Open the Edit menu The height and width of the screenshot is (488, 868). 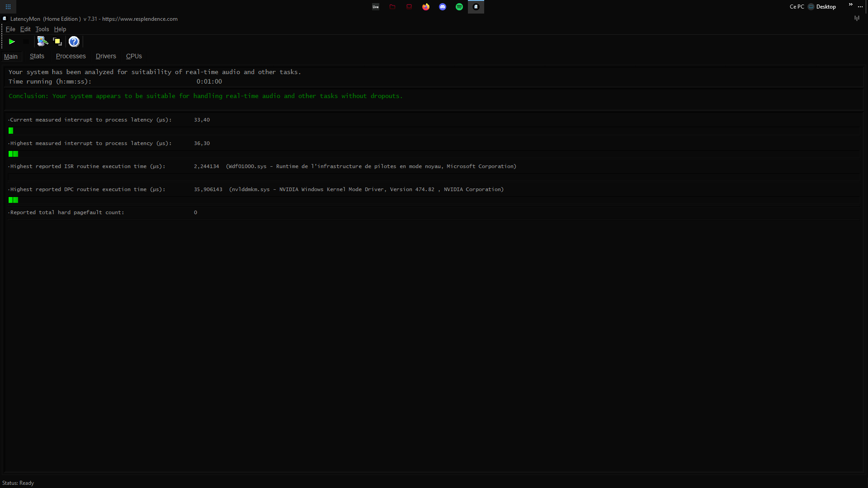(25, 29)
